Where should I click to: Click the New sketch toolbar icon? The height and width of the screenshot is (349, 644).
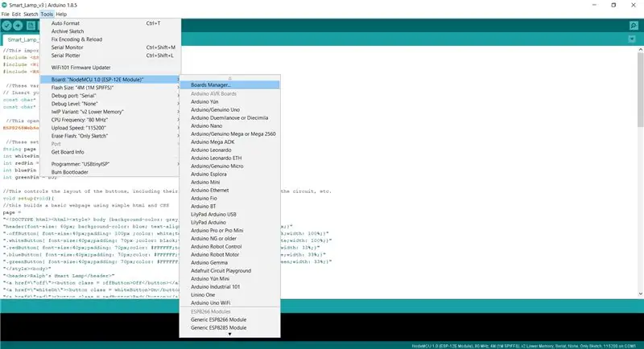point(31,26)
